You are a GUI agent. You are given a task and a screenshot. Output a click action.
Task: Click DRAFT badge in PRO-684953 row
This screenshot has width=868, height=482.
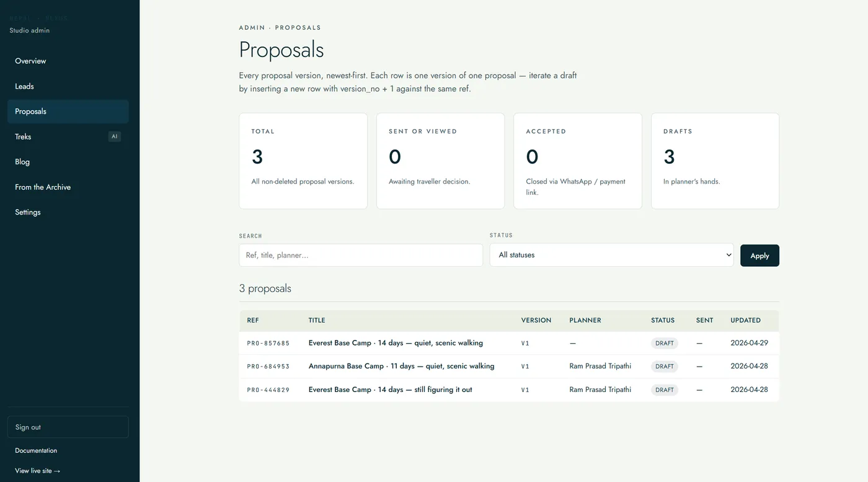(x=665, y=367)
